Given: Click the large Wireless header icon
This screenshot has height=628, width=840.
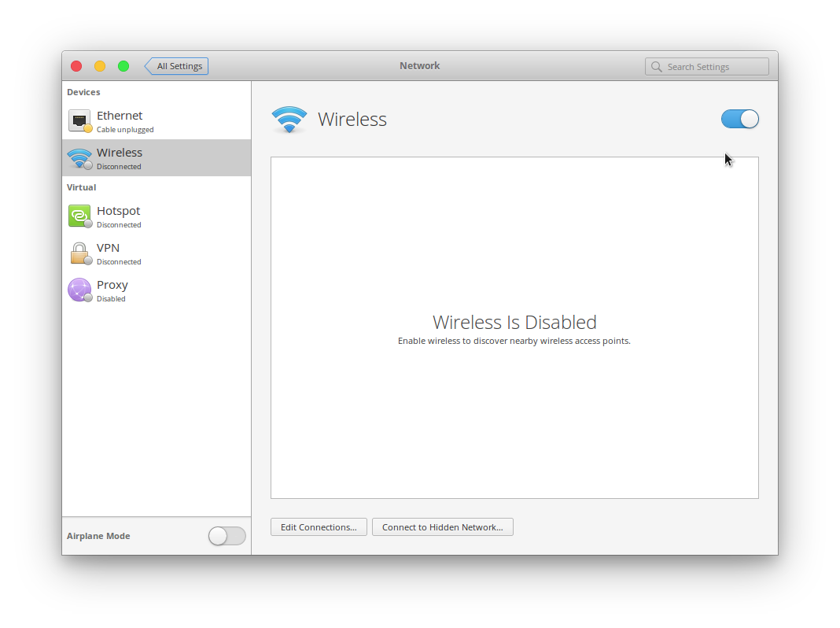Looking at the screenshot, I should pos(289,119).
